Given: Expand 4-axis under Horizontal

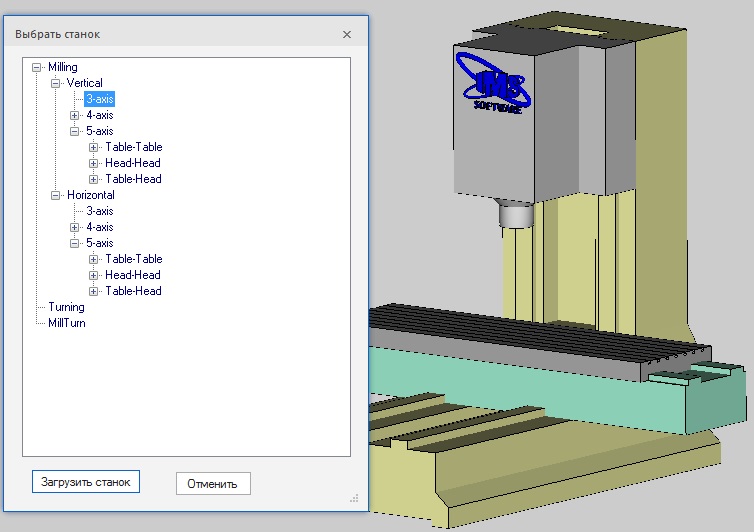Looking at the screenshot, I should pos(75,227).
